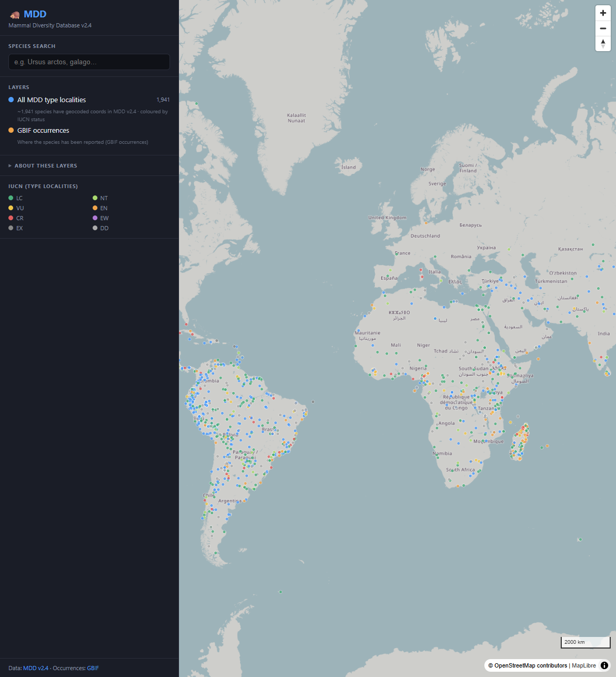Click the Mali map label
The width and height of the screenshot is (616, 677).
pos(396,345)
